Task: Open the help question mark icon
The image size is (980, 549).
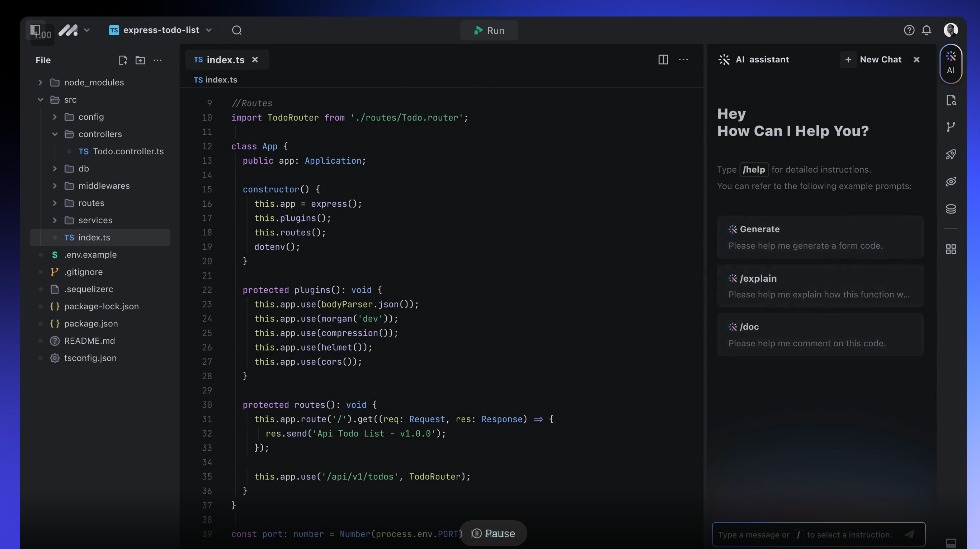Action: [909, 30]
